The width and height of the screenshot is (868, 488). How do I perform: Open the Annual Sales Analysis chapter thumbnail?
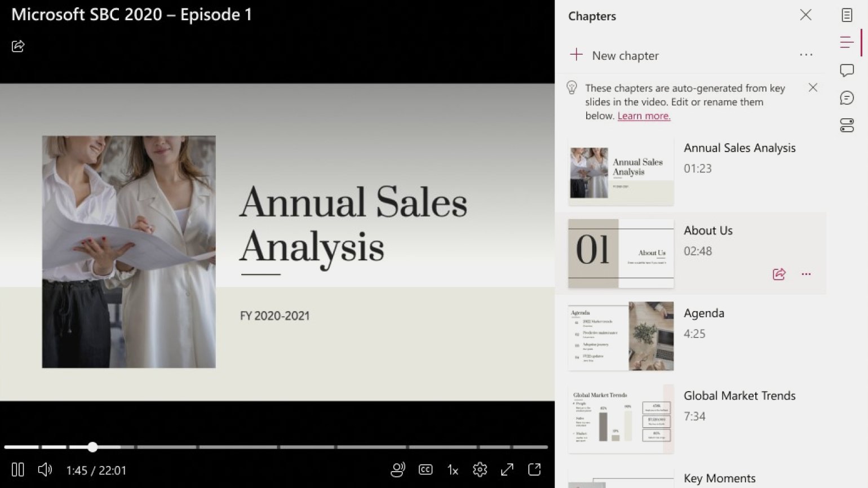point(621,171)
